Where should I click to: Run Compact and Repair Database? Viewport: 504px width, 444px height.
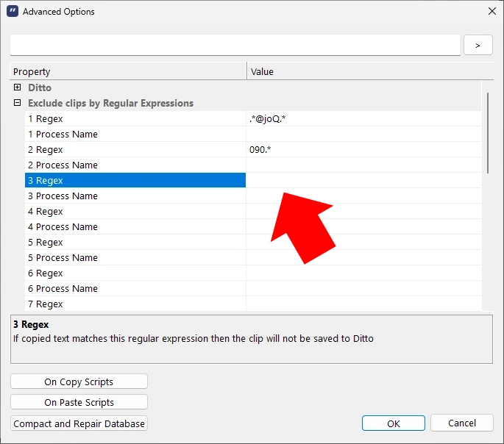click(79, 423)
